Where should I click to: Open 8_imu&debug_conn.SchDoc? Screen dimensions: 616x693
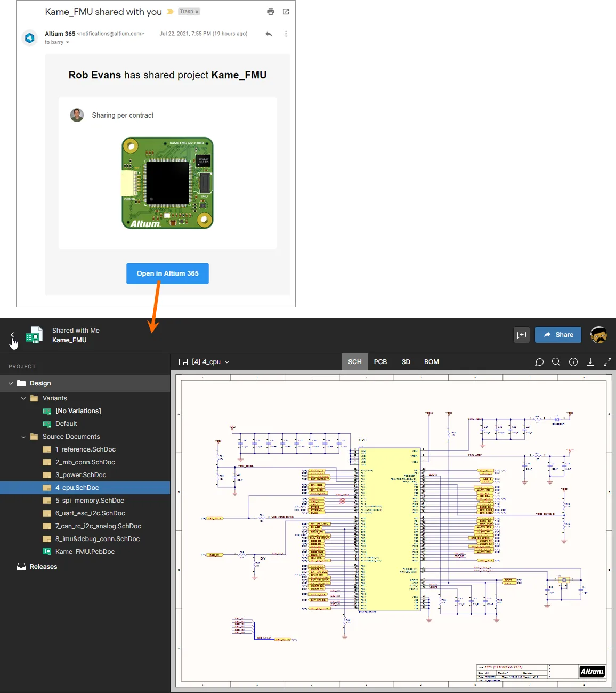[98, 539]
